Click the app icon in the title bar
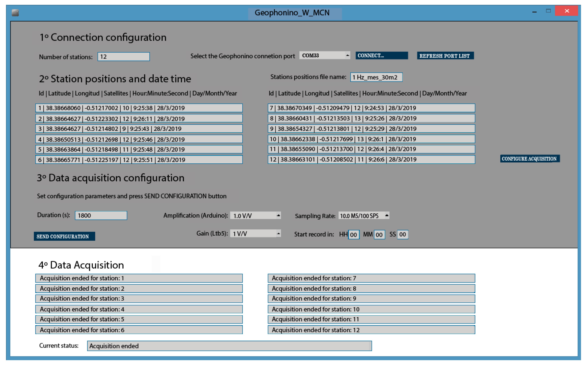The image size is (588, 366). pyautogui.click(x=15, y=13)
